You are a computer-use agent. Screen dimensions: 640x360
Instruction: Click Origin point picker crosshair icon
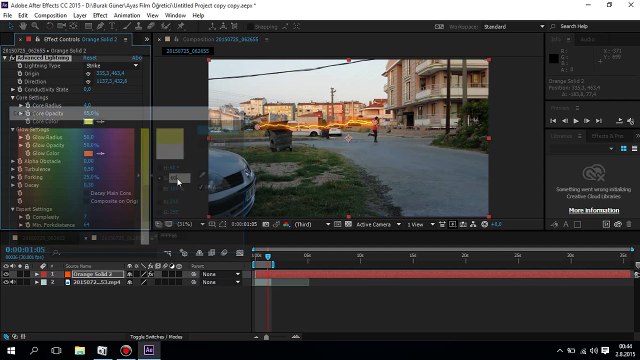(88, 74)
